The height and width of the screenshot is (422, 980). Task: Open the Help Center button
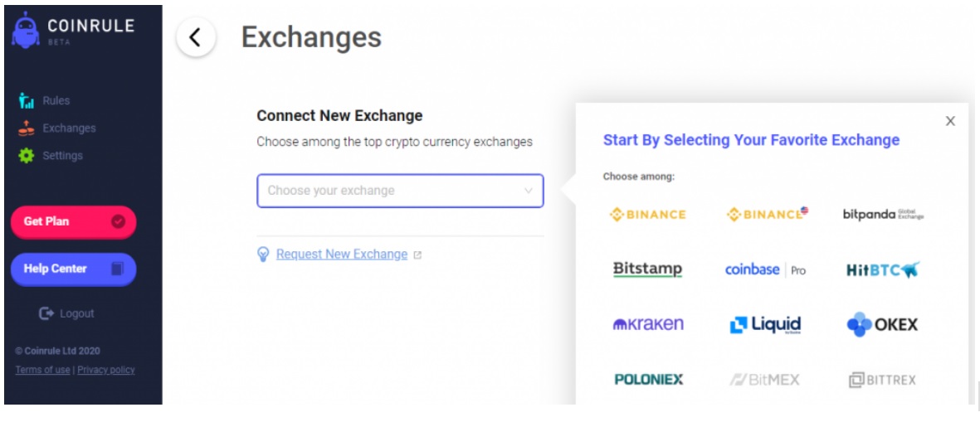click(x=73, y=269)
